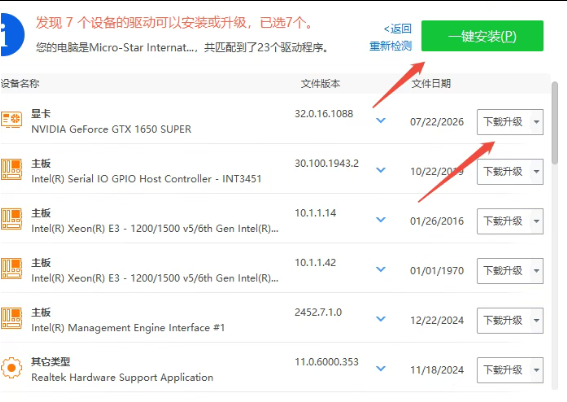This screenshot has height=402, width=567.
Task: Click motherboard icon for driver version 10.1.1.42
Action: (x=11, y=269)
